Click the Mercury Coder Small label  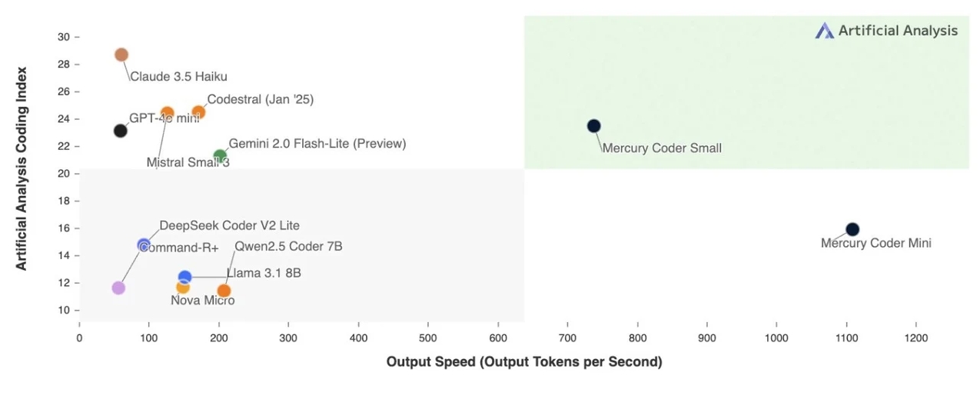662,148
